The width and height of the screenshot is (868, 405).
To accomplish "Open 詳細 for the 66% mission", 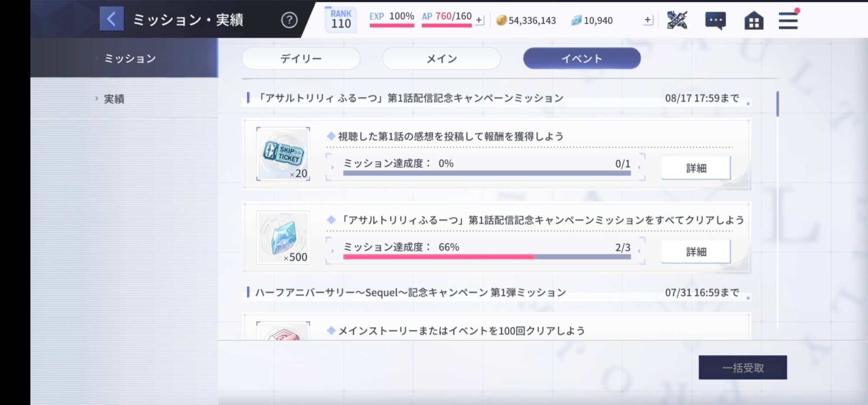I will point(696,252).
